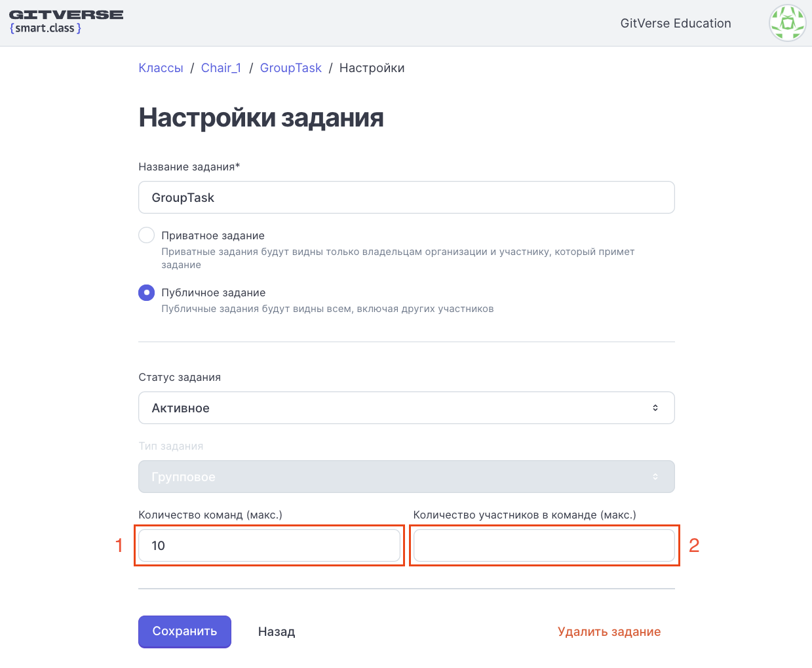Click the Сохранить button
812x668 pixels.
point(185,631)
